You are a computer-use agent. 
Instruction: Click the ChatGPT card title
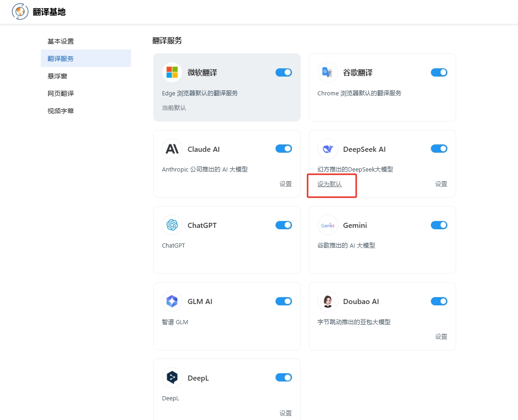202,226
